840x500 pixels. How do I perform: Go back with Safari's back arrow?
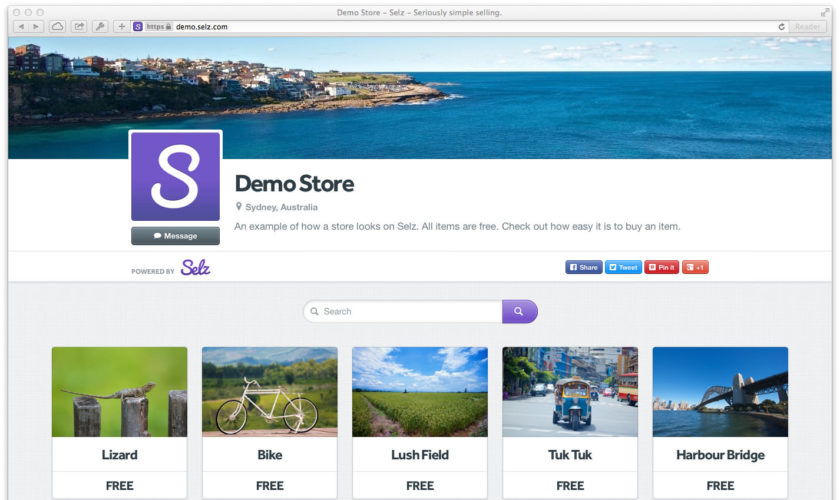click(21, 26)
